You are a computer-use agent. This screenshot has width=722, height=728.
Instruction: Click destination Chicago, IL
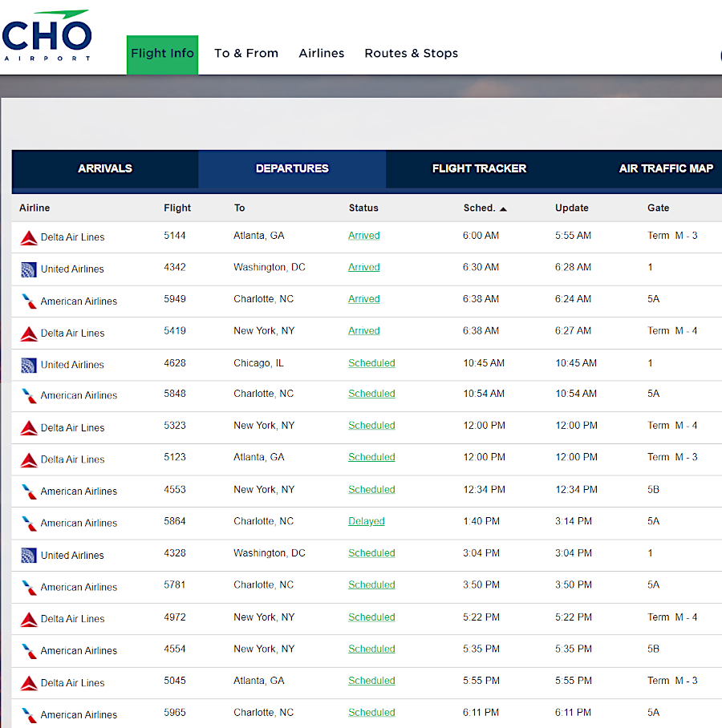258,363
